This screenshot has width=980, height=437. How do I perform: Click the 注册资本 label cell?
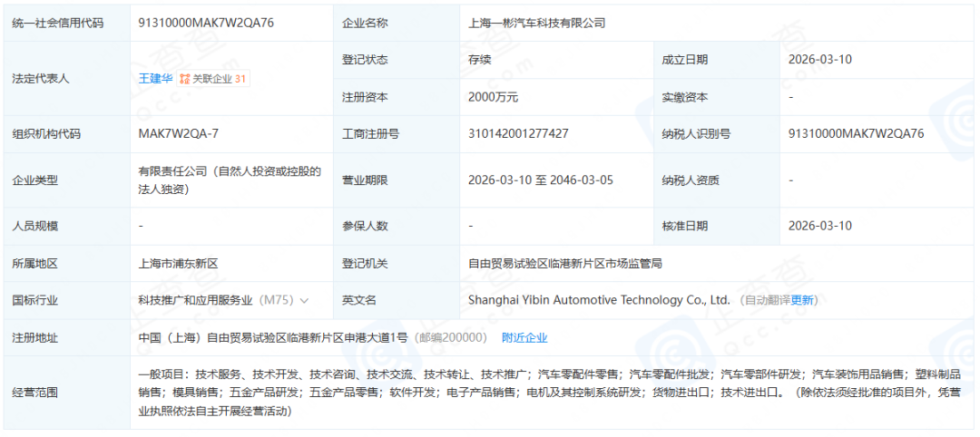point(397,97)
